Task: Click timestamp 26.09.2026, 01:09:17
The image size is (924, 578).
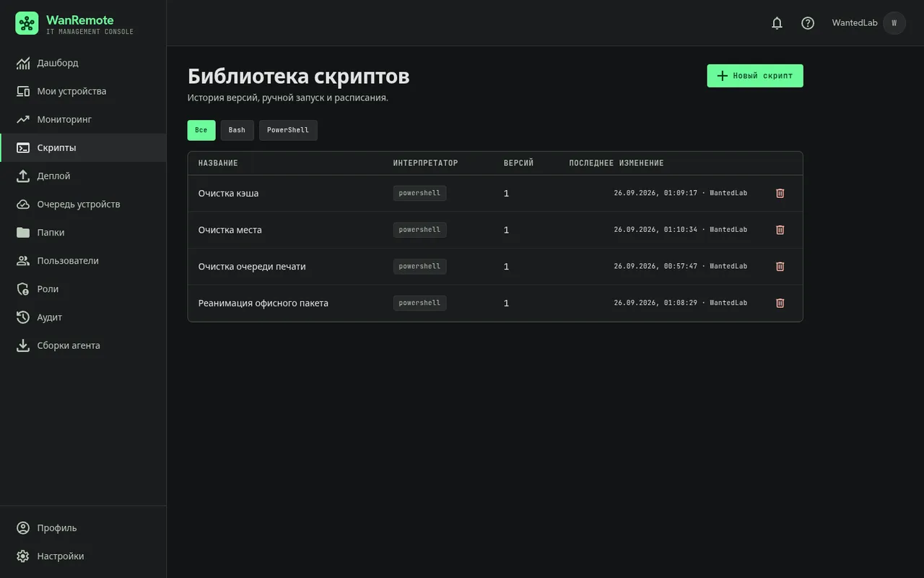Action: [x=655, y=193]
